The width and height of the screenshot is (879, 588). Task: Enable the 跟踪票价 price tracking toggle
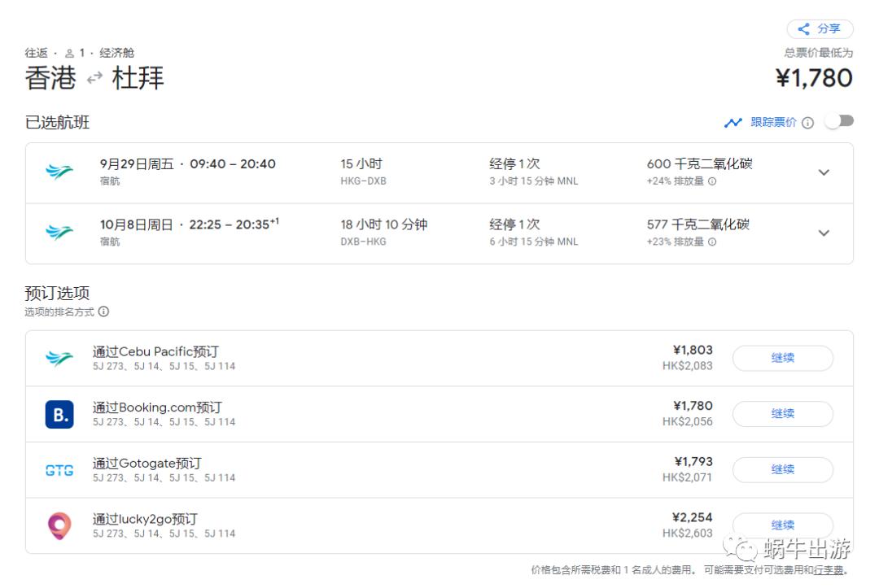click(839, 120)
